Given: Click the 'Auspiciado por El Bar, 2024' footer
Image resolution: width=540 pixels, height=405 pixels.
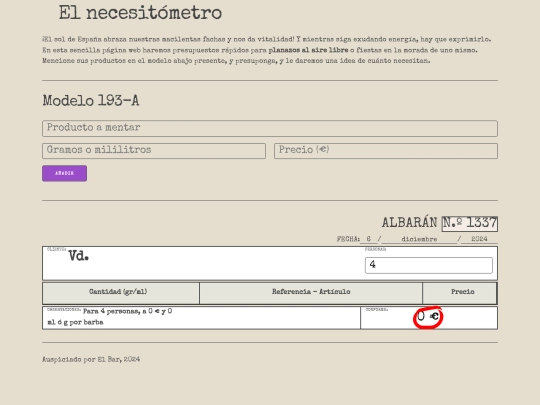Looking at the screenshot, I should tap(91, 359).
